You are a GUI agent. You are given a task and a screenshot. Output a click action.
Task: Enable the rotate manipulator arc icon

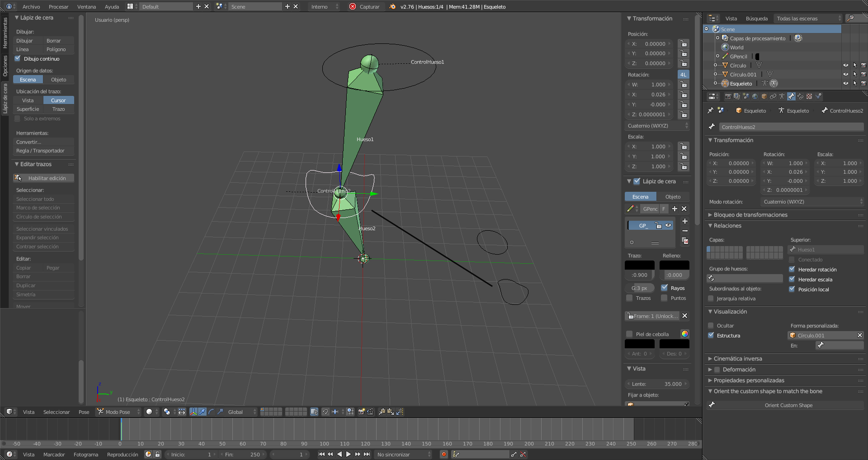click(x=211, y=412)
